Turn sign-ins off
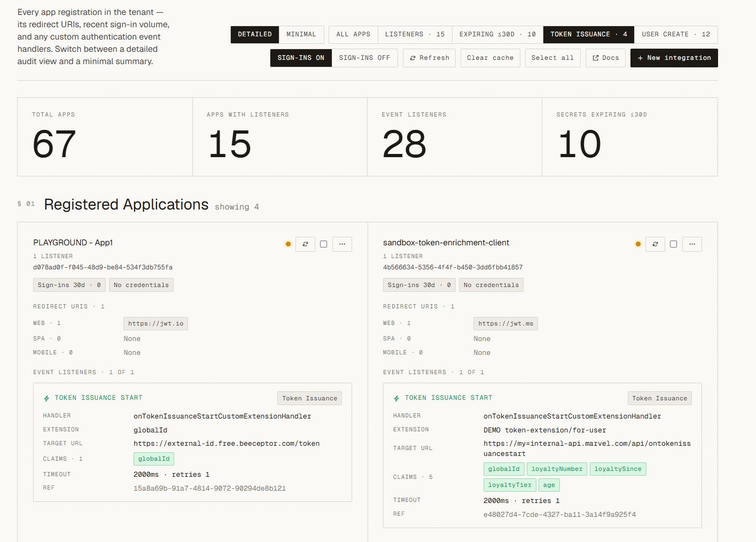Viewport: 756px width, 542px height. [x=364, y=58]
